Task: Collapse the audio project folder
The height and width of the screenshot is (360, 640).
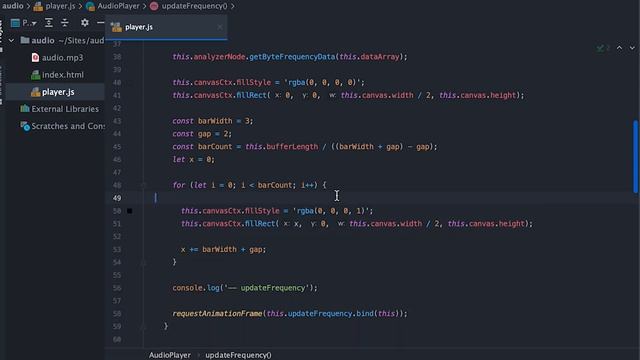Action: 11,40
